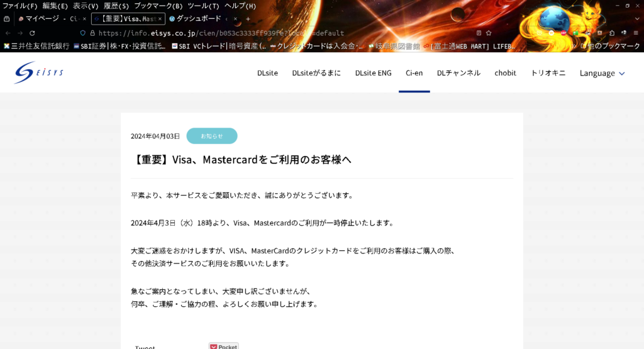This screenshot has height=349, width=644.
Task: Open the extensions puzzle icon
Action: coord(611,33)
